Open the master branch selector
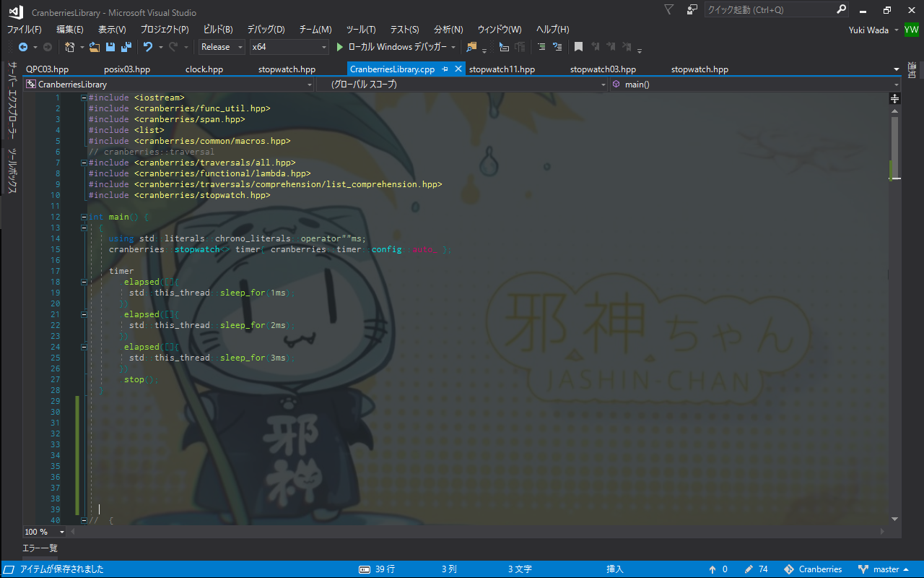The width and height of the screenshot is (924, 578). coord(883,569)
